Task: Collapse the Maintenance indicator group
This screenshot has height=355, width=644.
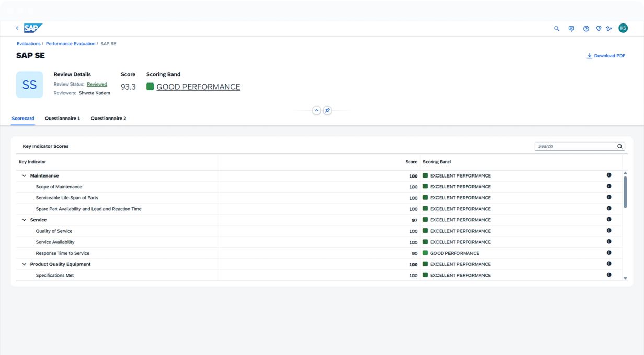Action: [24, 176]
